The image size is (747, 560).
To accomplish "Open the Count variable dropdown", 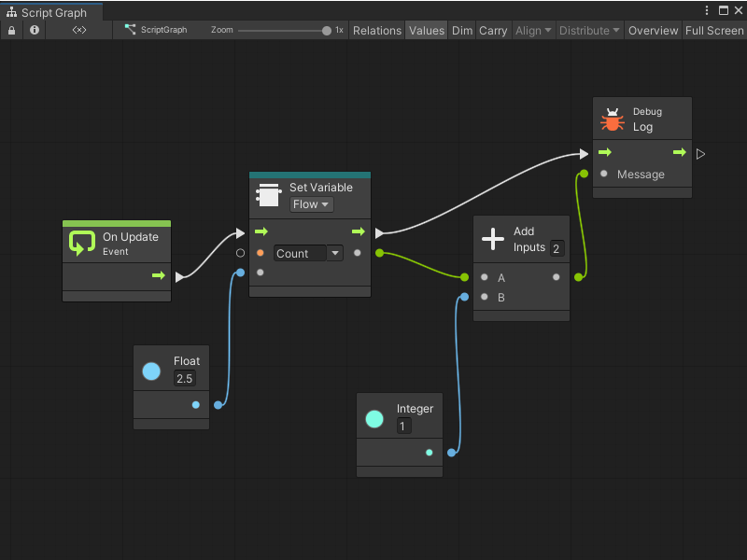I will point(334,253).
